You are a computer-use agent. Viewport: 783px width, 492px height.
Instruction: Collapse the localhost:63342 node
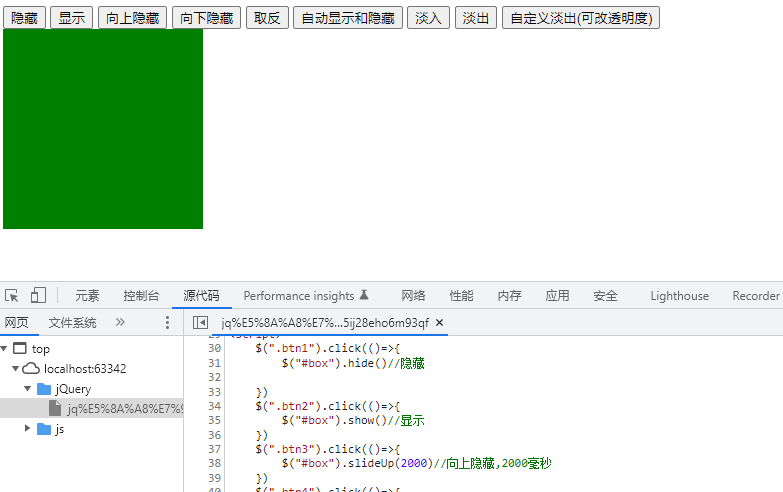15,368
